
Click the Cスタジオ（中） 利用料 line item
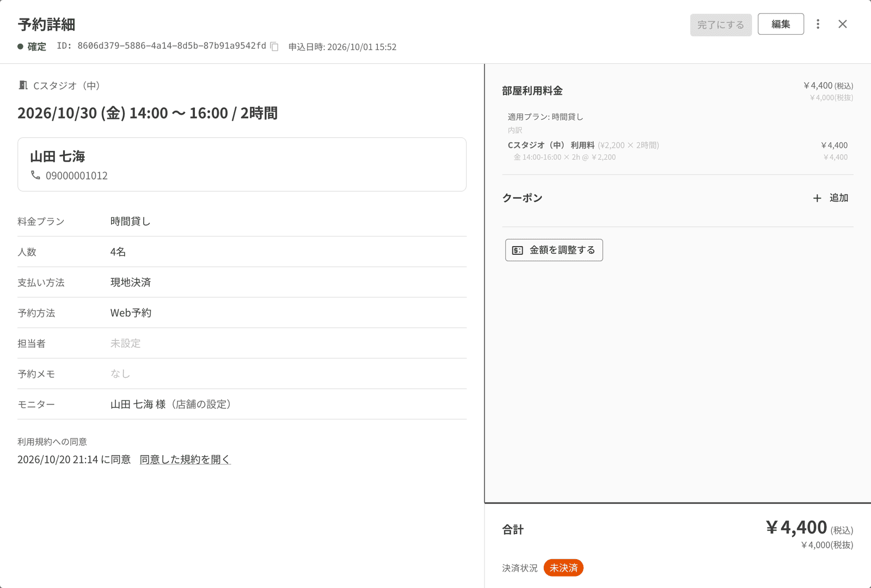pos(551,145)
